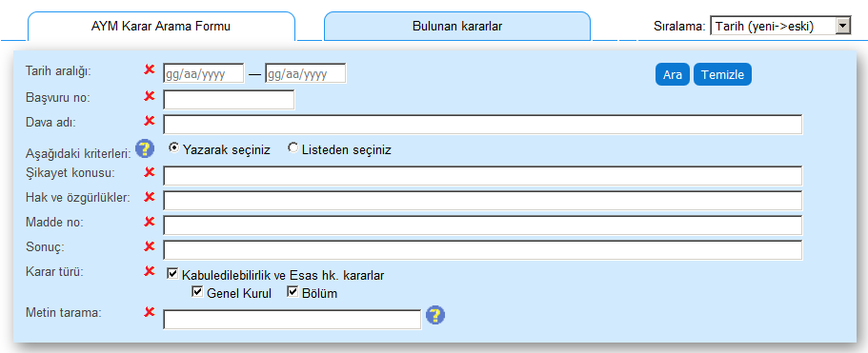
Task: Clear the Dava adı field with red X
Action: point(149,121)
